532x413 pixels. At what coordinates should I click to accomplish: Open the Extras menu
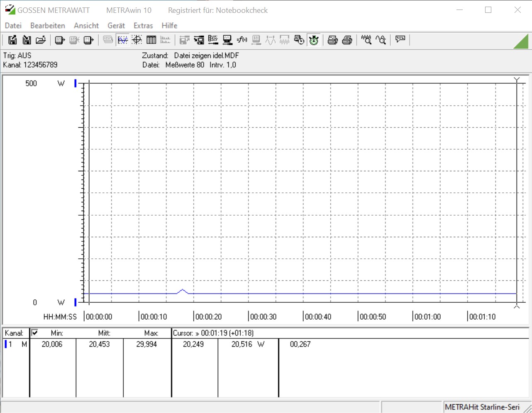[143, 26]
